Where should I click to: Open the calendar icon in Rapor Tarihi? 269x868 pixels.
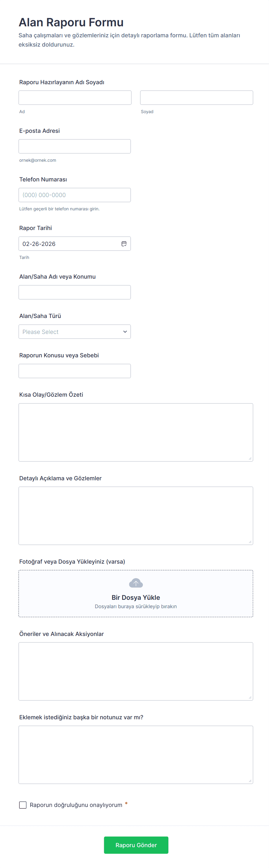click(124, 244)
